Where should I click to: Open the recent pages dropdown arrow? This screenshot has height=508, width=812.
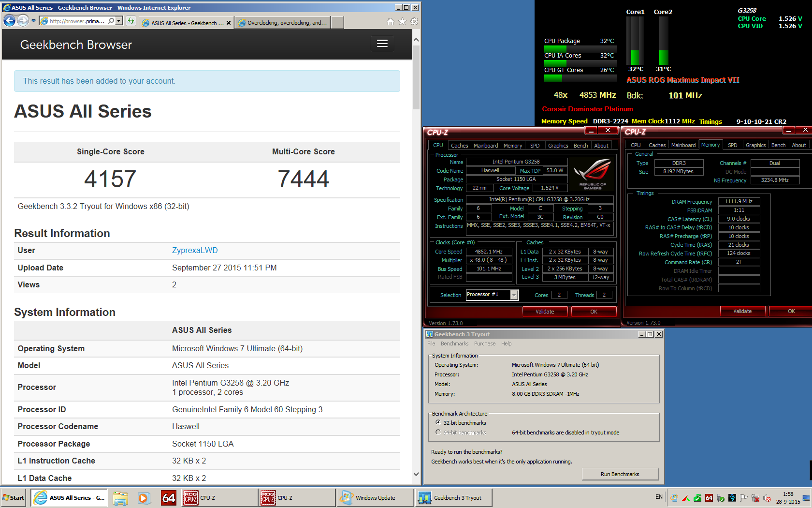pos(33,21)
